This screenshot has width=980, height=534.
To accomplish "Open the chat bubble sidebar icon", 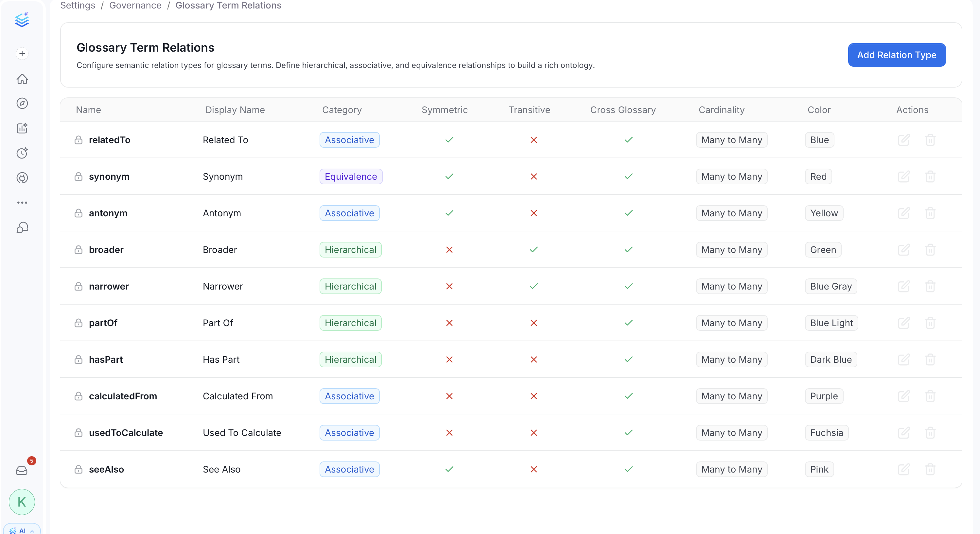I will tap(22, 227).
